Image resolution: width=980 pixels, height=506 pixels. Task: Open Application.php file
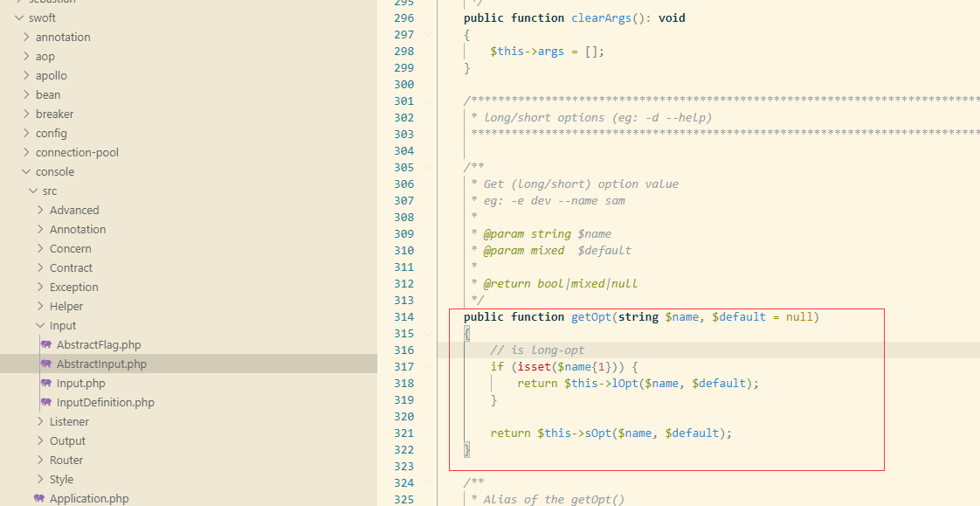click(x=89, y=498)
